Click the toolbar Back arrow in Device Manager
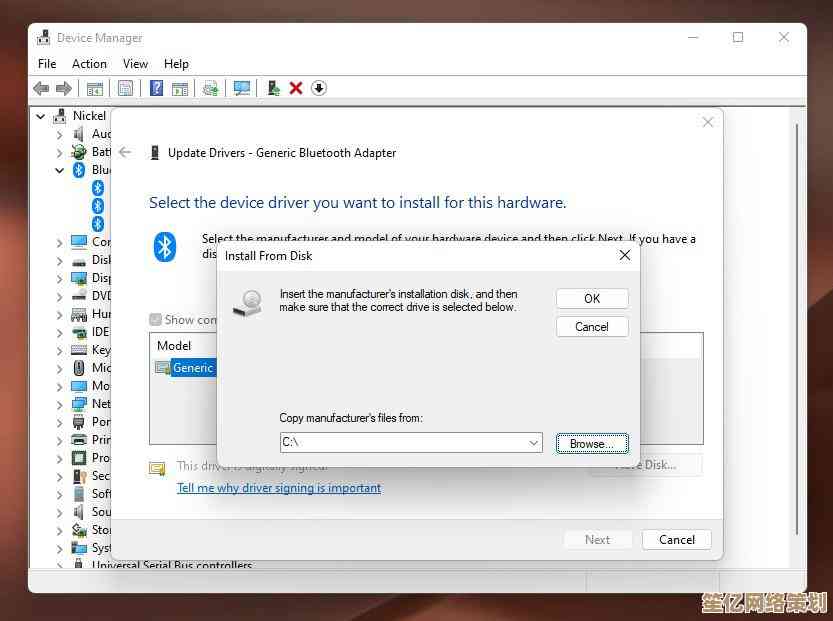 pos(42,88)
